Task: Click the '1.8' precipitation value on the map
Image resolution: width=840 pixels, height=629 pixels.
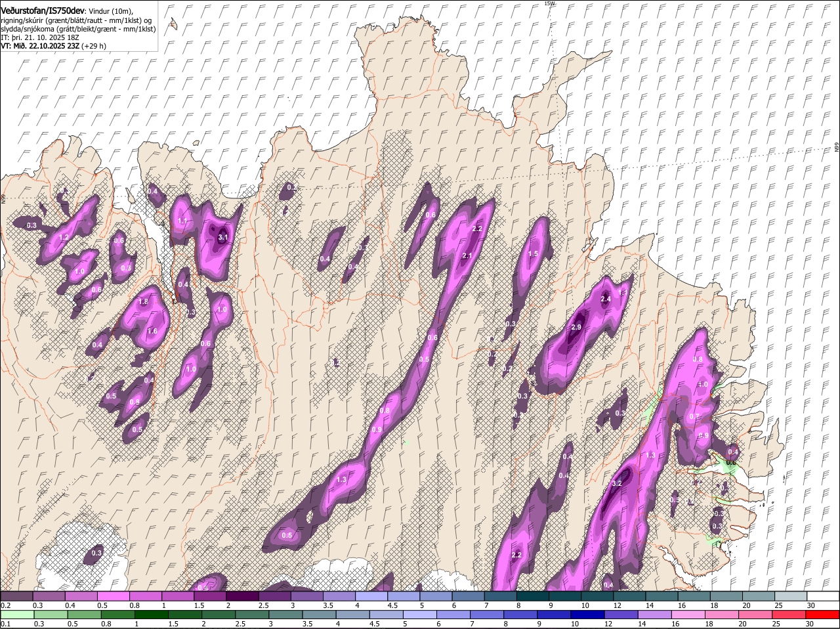Action: (144, 302)
